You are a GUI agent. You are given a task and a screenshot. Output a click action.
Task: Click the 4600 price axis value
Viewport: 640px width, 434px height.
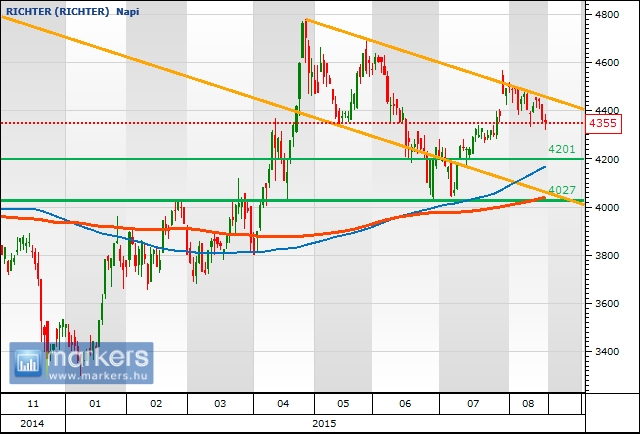click(607, 63)
